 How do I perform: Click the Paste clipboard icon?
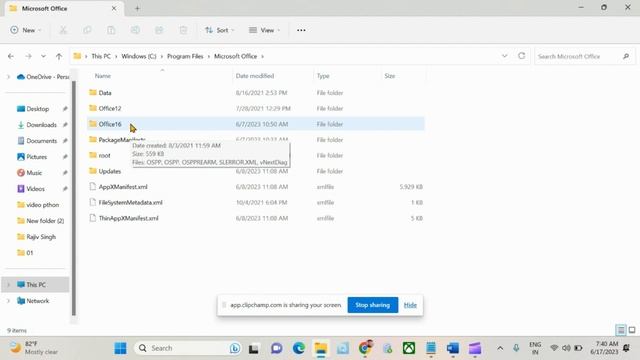(x=111, y=30)
